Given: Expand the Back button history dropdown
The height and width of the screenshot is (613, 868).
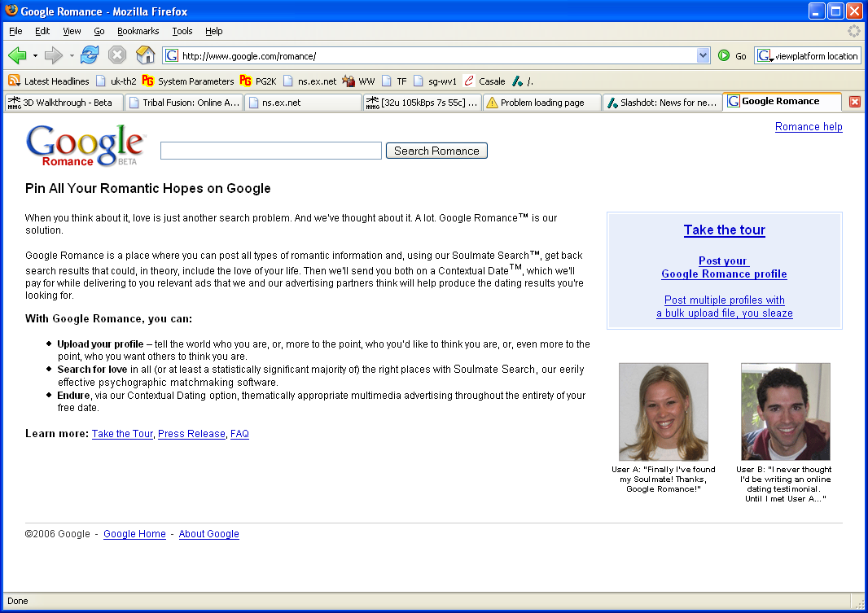Looking at the screenshot, I should pos(36,56).
